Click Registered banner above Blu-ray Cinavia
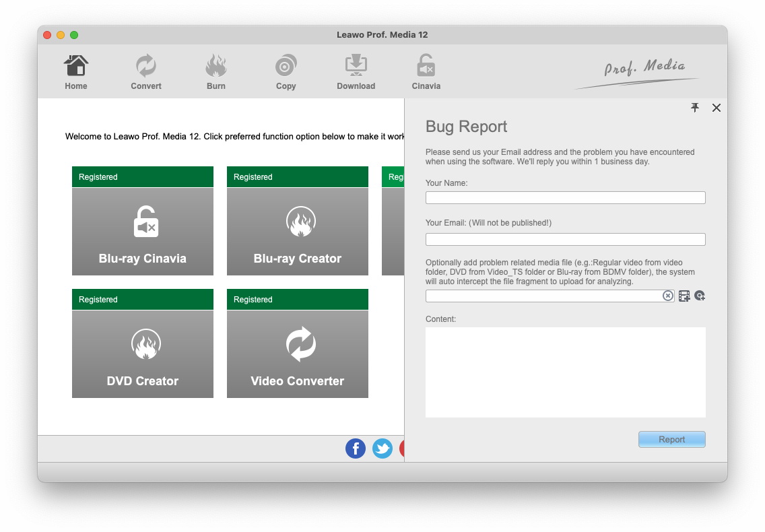Screen dimensions: 765x532 pos(143,176)
